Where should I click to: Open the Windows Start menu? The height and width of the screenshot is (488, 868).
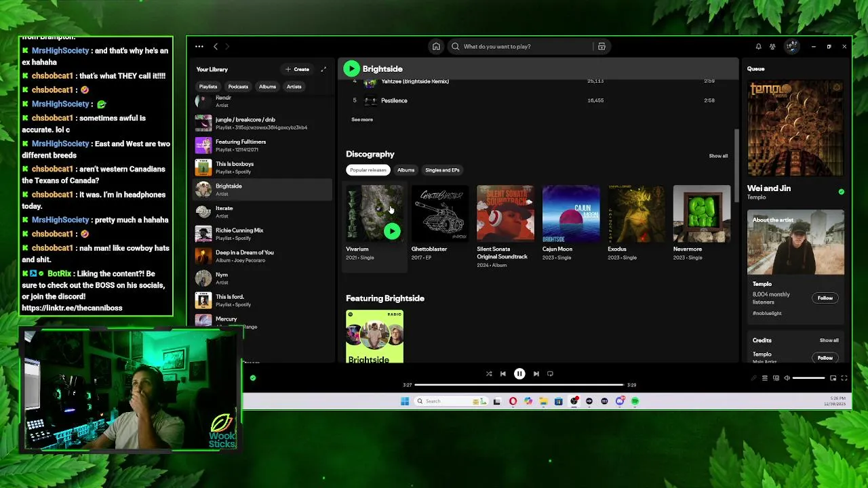tap(405, 401)
